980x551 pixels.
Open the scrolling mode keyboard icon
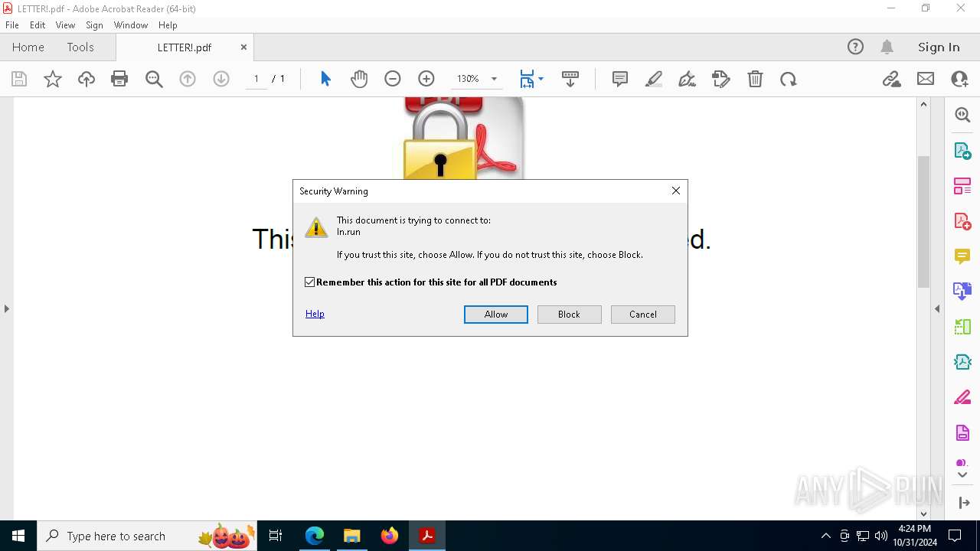pyautogui.click(x=570, y=79)
